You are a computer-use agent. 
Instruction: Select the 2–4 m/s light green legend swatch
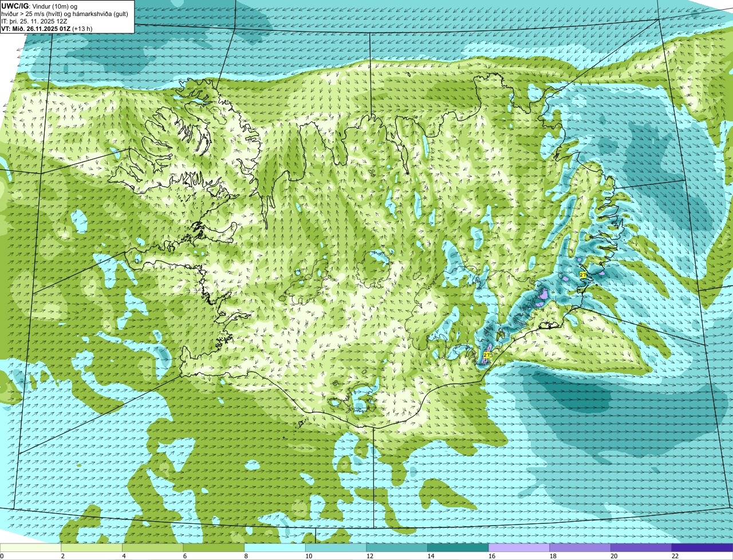pyautogui.click(x=92, y=547)
